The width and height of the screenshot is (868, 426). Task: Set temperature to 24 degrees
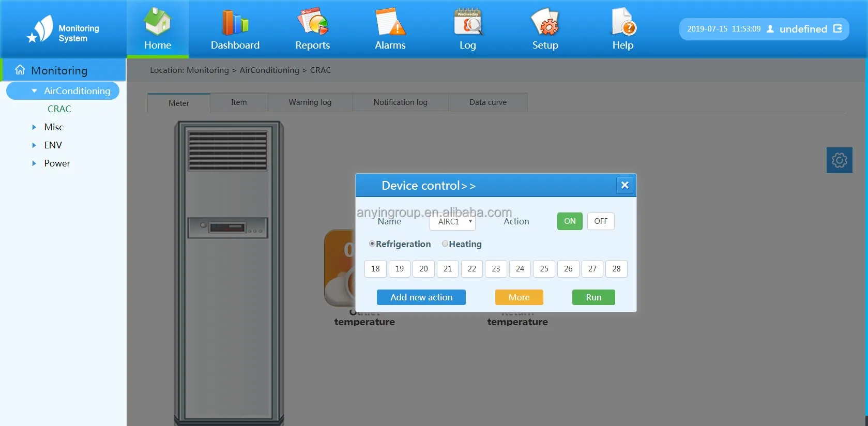coord(520,269)
